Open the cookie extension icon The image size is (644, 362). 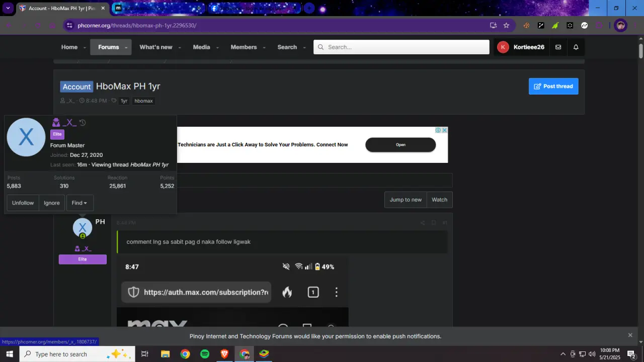click(x=526, y=25)
